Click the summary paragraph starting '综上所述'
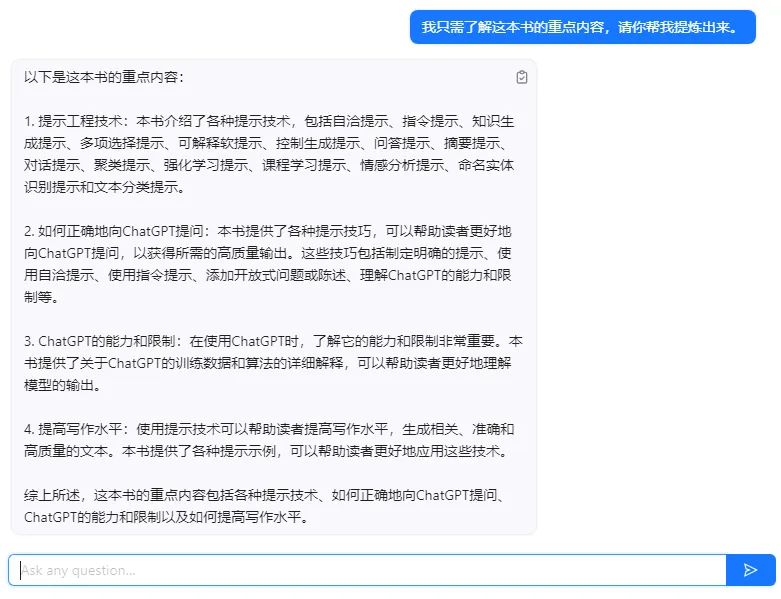 (264, 506)
